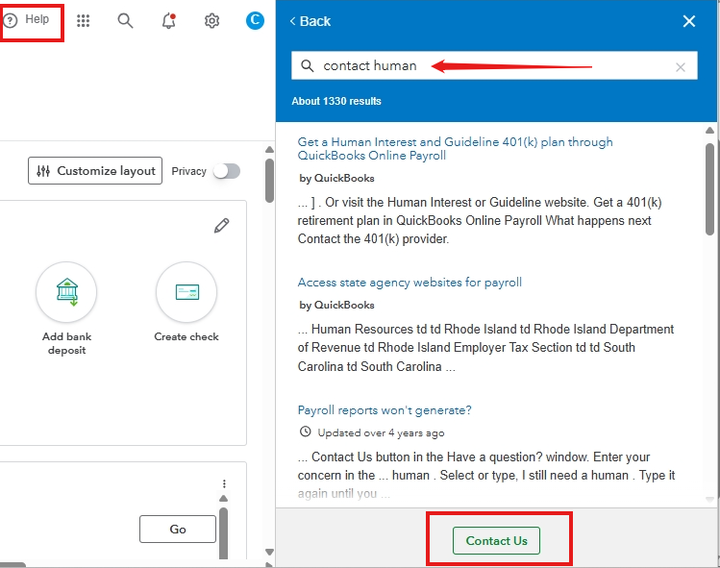
Task: Click the dashboard scrollbar up arrow
Action: coord(270,150)
